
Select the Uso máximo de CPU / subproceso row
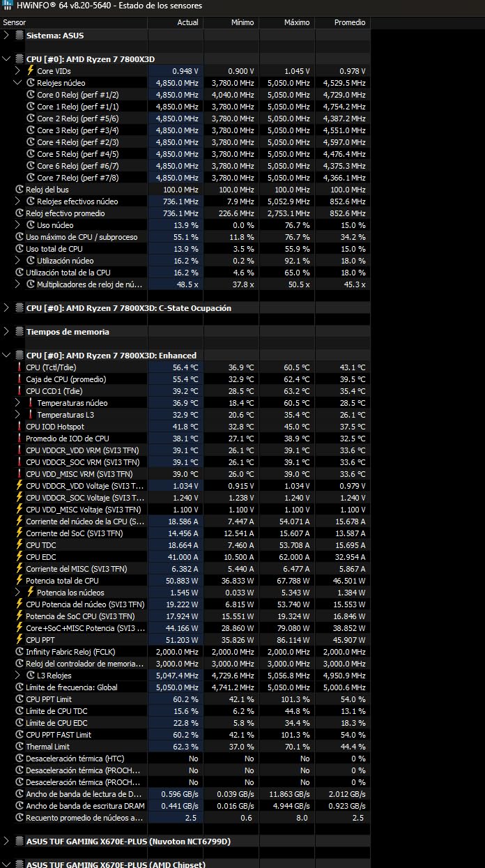pos(185,236)
